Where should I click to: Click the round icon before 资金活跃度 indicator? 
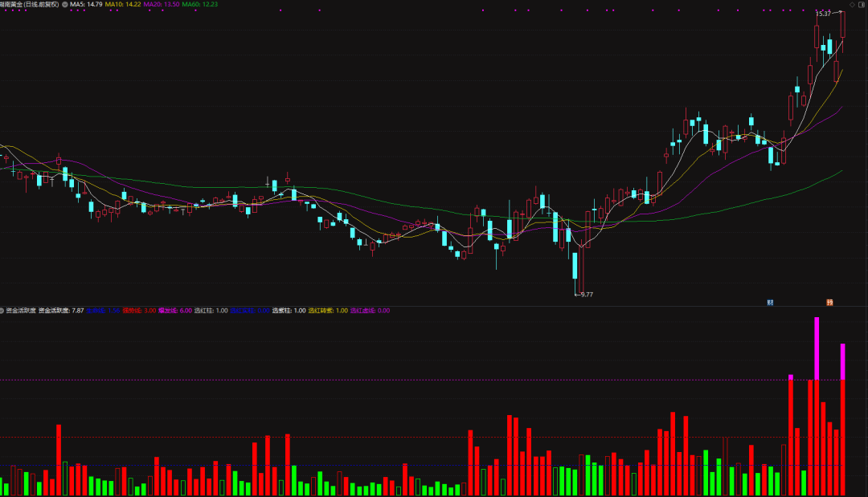[2, 310]
